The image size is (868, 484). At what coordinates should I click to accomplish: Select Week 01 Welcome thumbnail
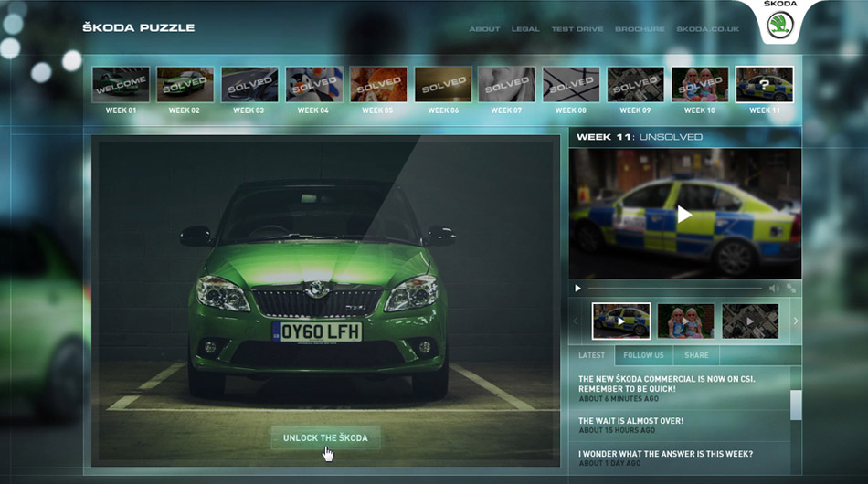(121, 85)
